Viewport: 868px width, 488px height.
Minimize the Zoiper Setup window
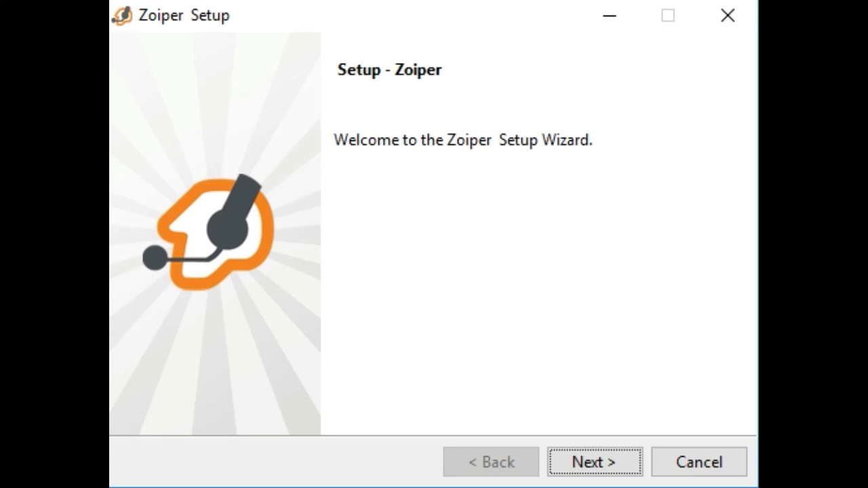point(610,15)
